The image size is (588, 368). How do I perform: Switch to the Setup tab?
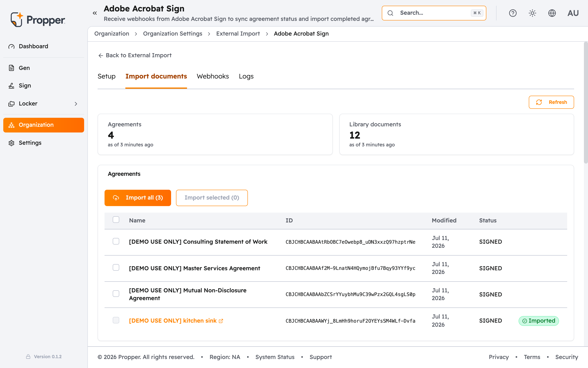(x=106, y=76)
